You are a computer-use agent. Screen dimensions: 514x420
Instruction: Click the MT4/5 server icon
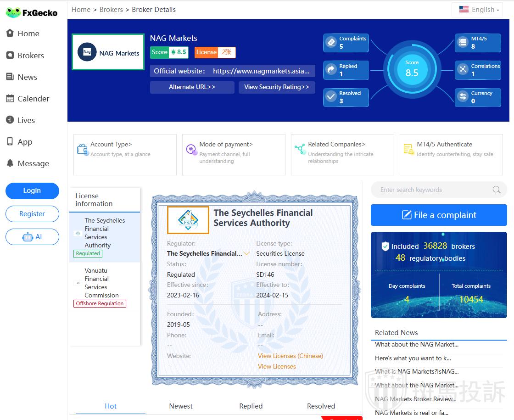(x=463, y=43)
